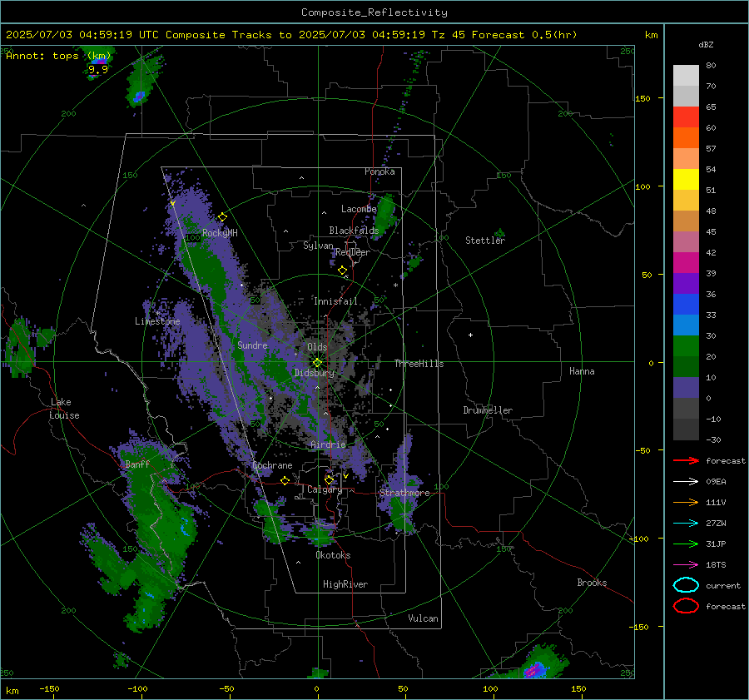Click the Lacombe town label
The width and height of the screenshot is (749, 700).
point(359,209)
